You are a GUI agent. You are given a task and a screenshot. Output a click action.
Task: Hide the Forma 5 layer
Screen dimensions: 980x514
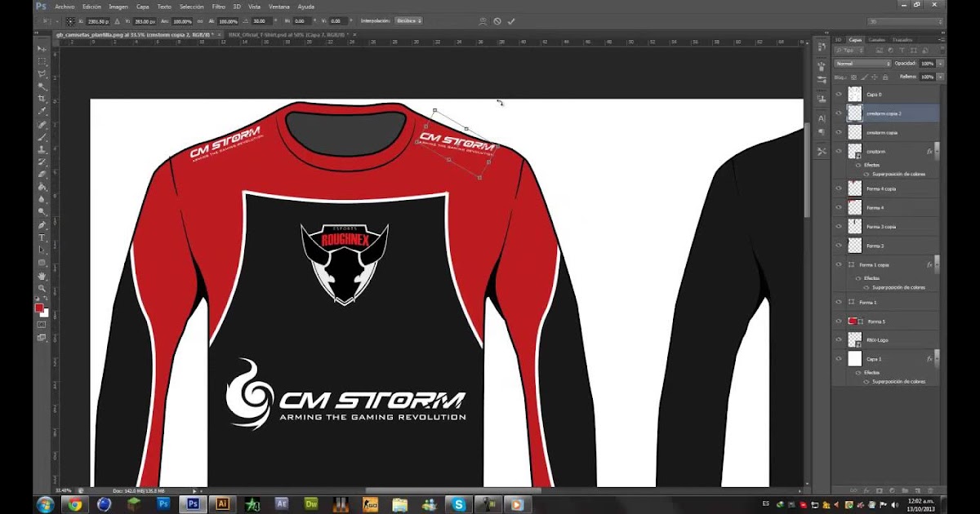[838, 321]
